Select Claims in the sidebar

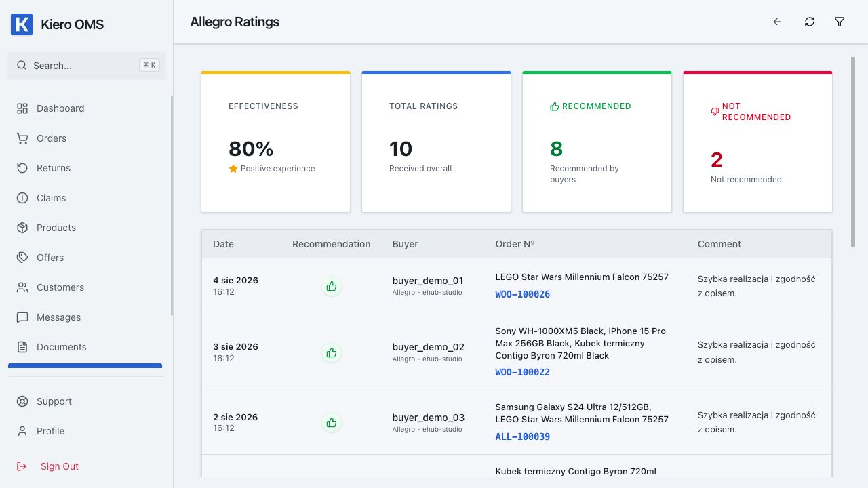click(x=85, y=198)
